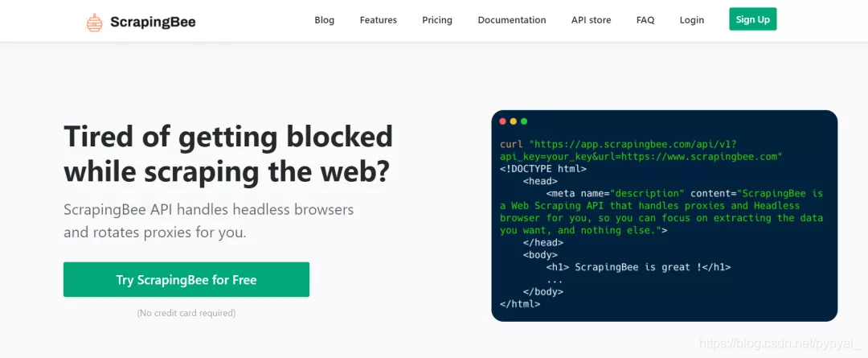The width and height of the screenshot is (868, 358).
Task: Click the <!DOCTYPE html> code line
Action: click(x=543, y=169)
